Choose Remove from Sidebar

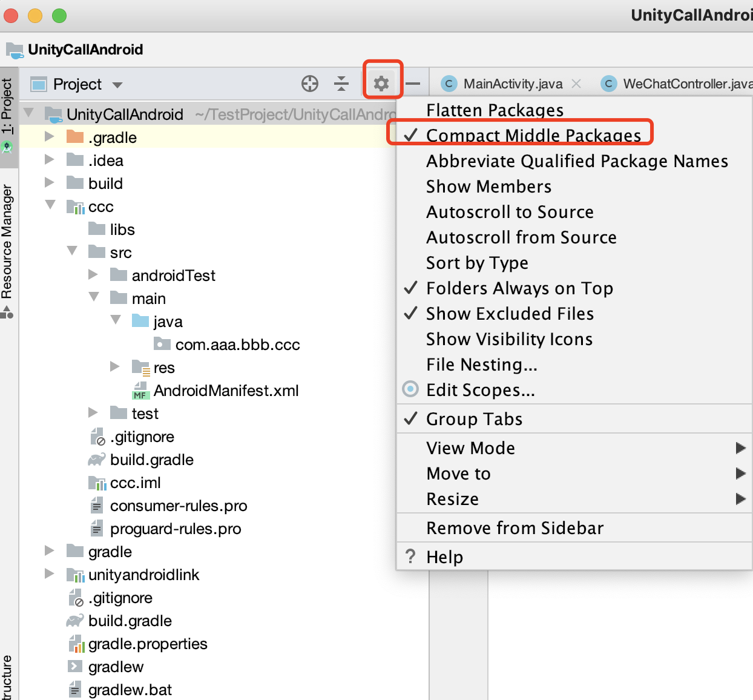click(574, 527)
